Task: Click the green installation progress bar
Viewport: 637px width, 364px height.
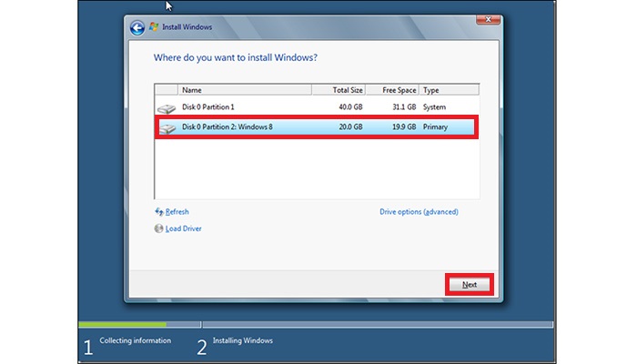Action: tap(122, 324)
